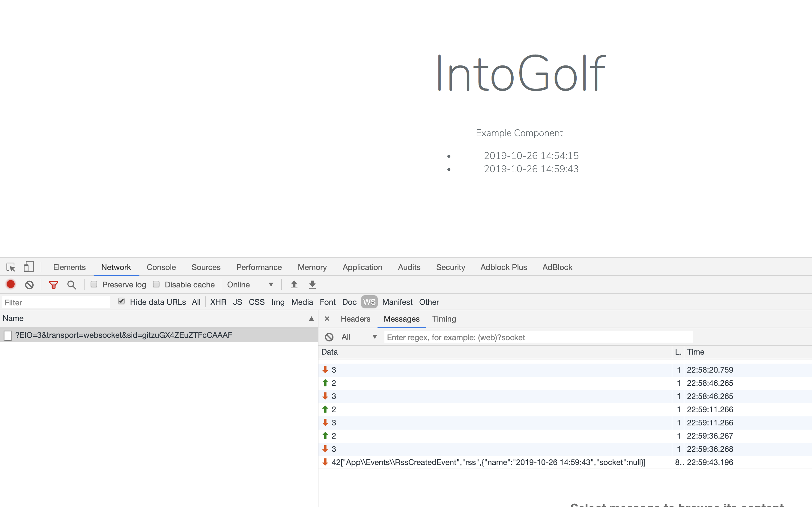Enable the Disable cache checkbox
The image size is (812, 507).
coord(156,284)
